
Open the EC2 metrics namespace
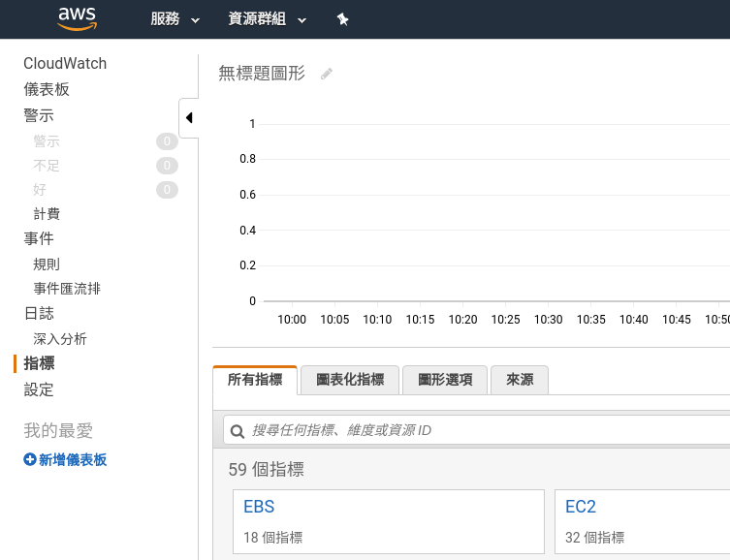[x=580, y=506]
